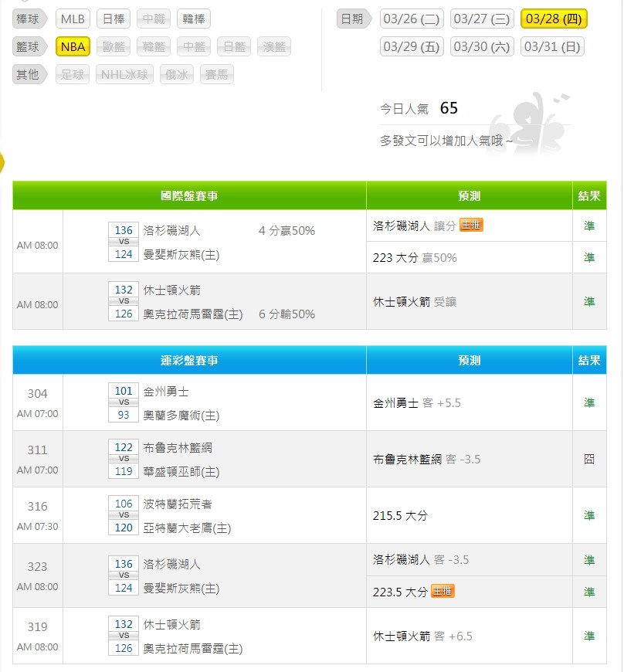Click the 其他 category label
The width and height of the screenshot is (624, 672).
click(29, 75)
